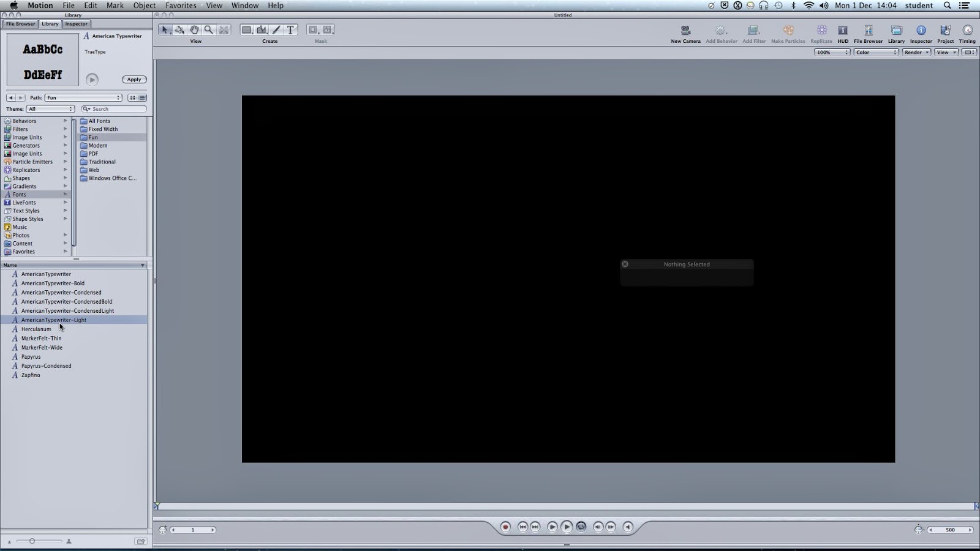
Task: Switch to the File Browser tab
Action: 21,24
